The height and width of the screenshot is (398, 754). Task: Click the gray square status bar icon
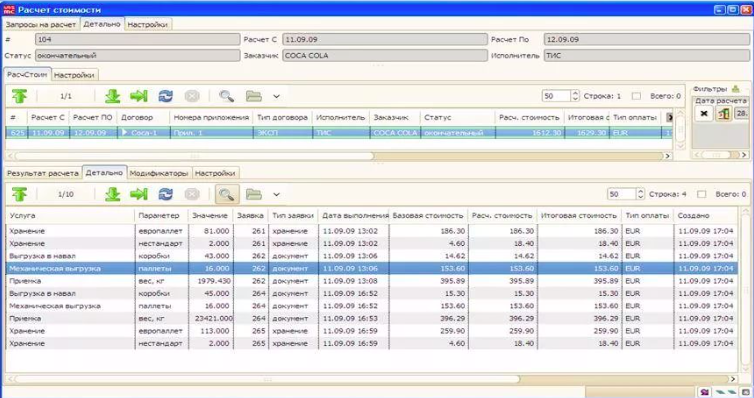point(746,392)
